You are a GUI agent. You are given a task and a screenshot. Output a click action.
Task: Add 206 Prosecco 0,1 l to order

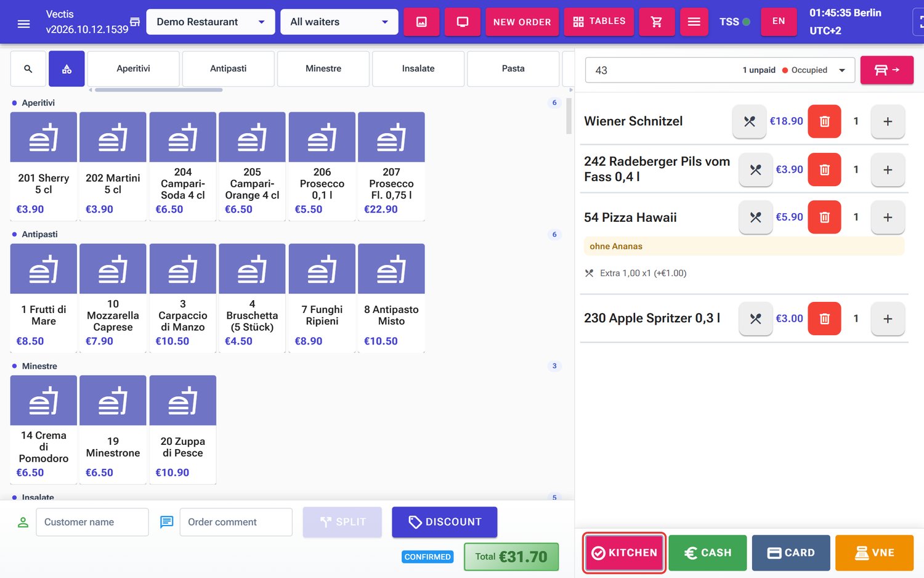322,166
